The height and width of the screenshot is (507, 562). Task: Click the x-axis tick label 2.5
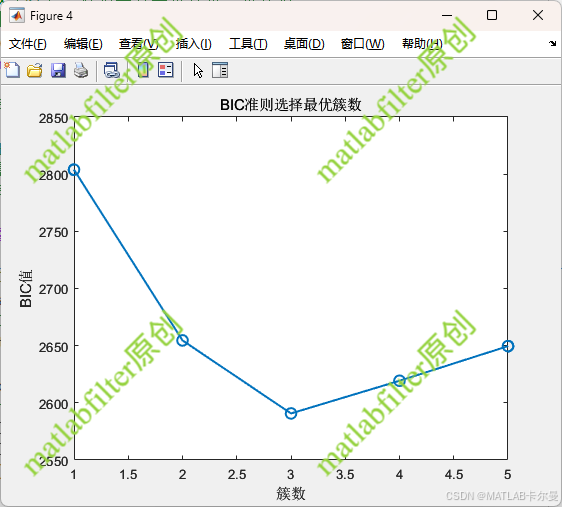[x=237, y=475]
